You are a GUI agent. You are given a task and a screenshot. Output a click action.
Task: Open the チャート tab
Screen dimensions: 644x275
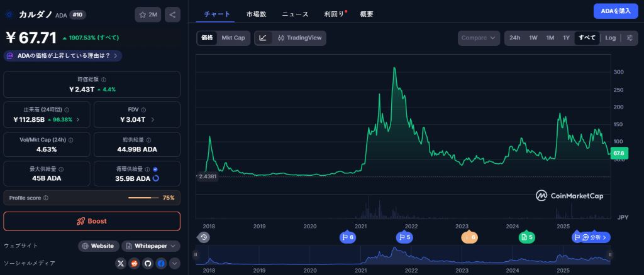point(217,14)
